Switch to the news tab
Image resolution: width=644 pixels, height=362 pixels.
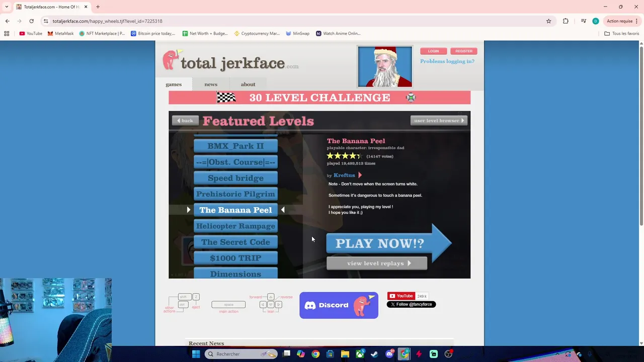[211, 84]
